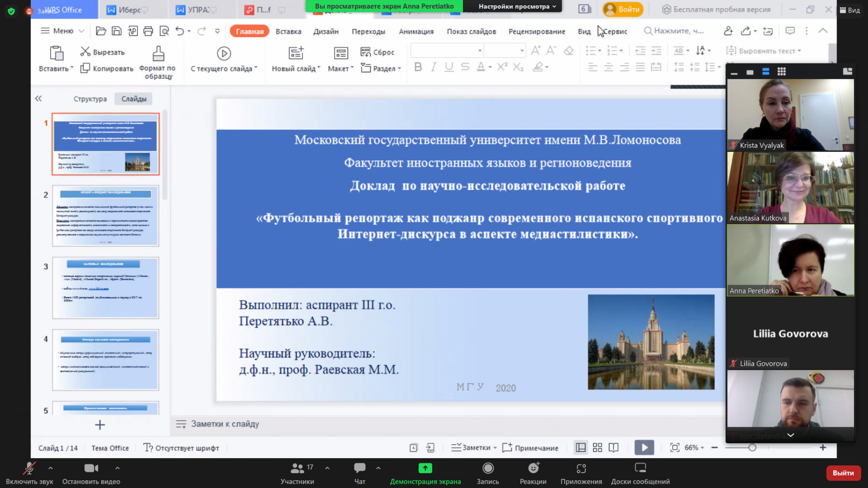Open Показ слайдов ribbon tab
Image resolution: width=868 pixels, height=488 pixels.
(471, 31)
